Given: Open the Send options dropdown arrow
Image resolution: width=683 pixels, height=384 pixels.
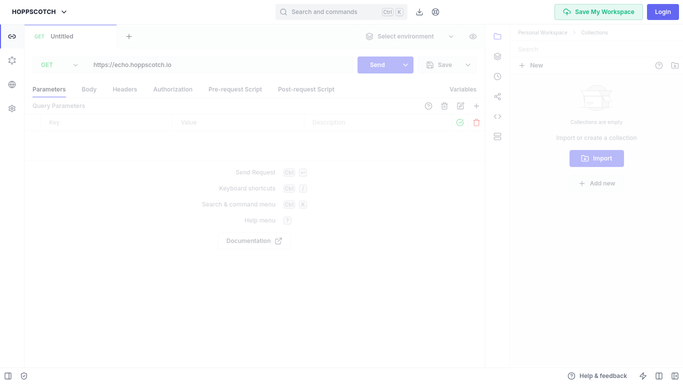Looking at the screenshot, I should pos(406,65).
